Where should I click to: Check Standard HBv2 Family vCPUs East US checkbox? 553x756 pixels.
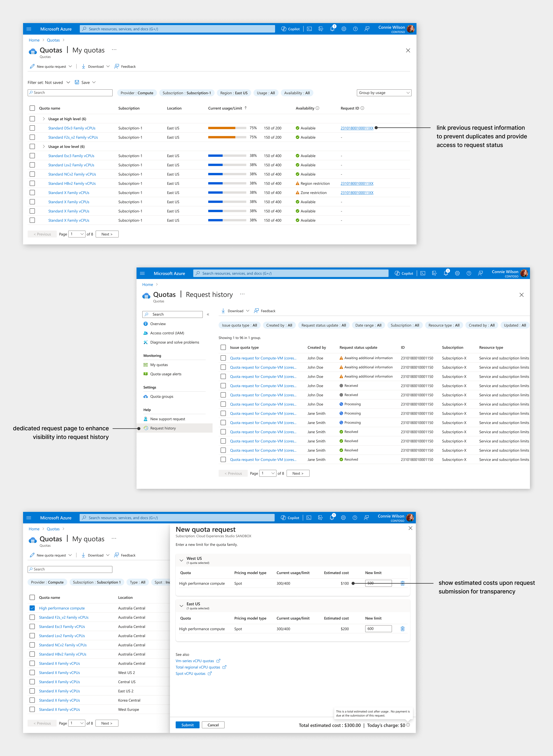pos(32,183)
